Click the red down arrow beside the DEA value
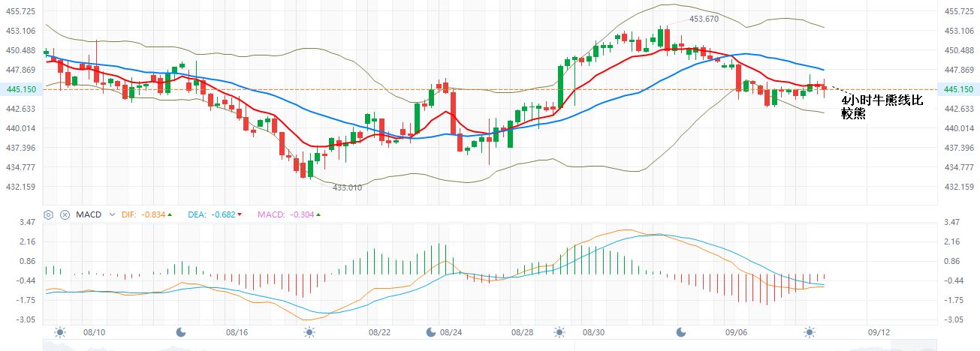 (x=240, y=214)
